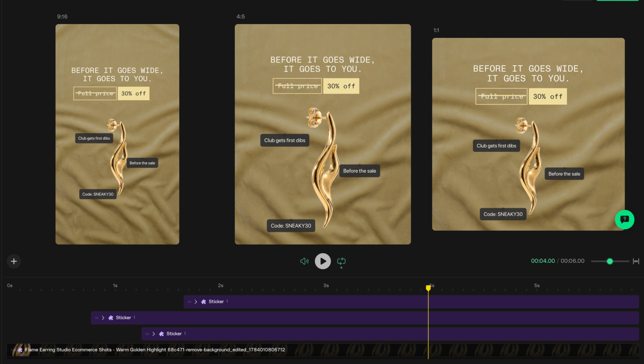Select the Flame Earring Studio Ecommerce Shots track
This screenshot has width=644, height=364.
tap(323, 350)
